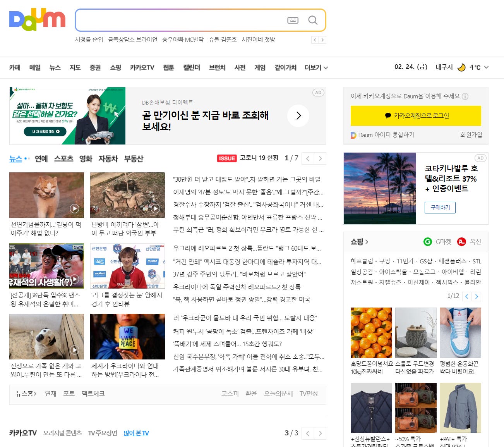The width and height of the screenshot is (504, 447).
Task: Open We Want Peace Ukraine thumbnail
Action: pyautogui.click(x=127, y=337)
